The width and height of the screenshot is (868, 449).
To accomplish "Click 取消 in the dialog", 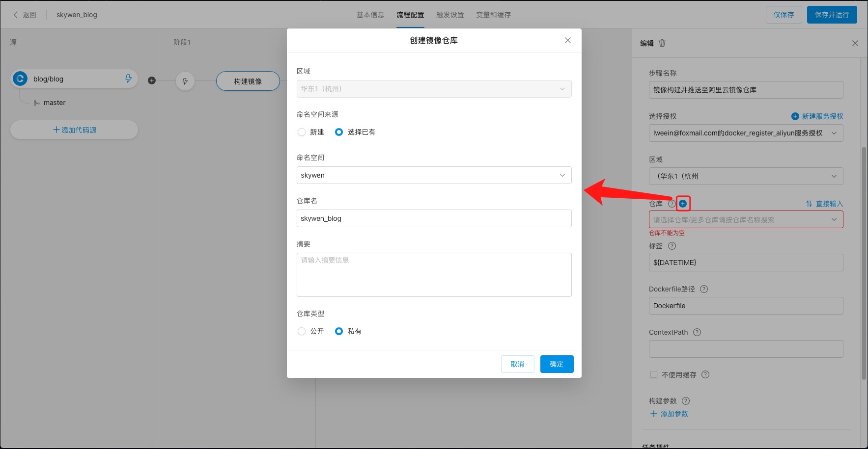I will (x=518, y=364).
